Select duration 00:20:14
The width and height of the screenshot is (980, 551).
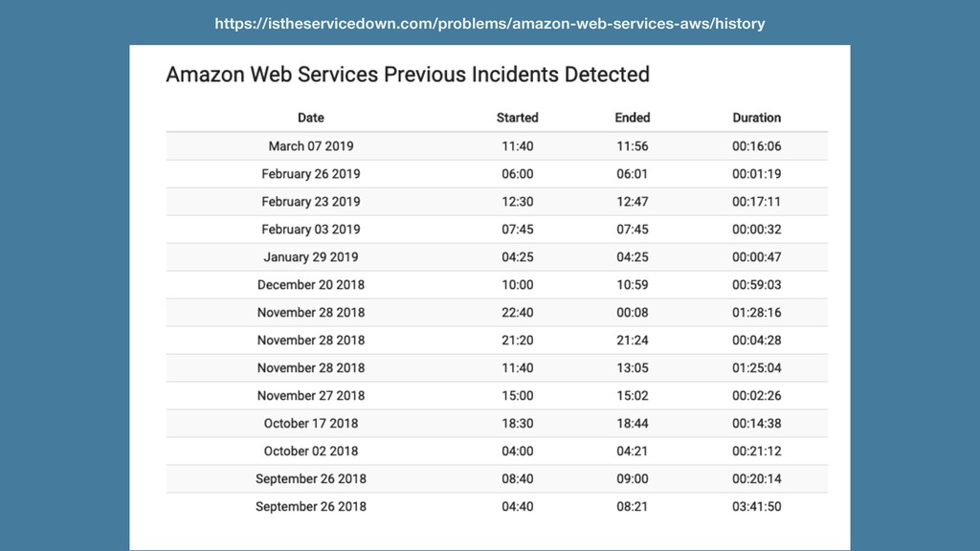pyautogui.click(x=757, y=479)
